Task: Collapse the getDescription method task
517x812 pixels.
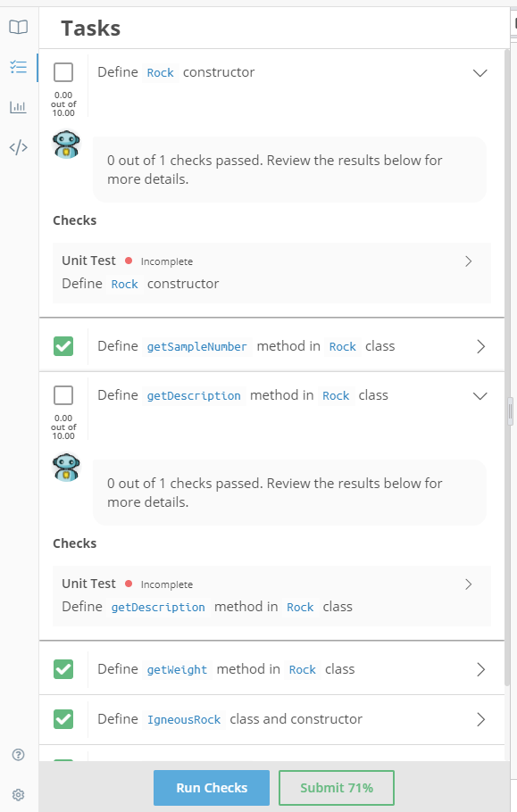Action: pyautogui.click(x=480, y=396)
